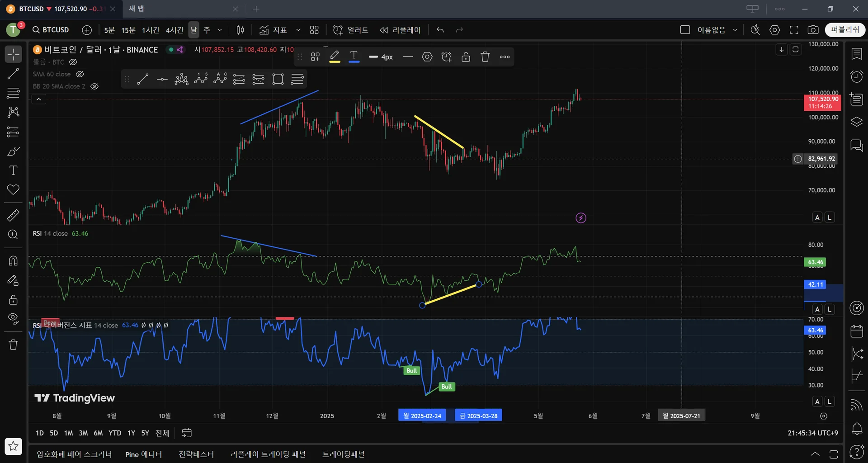Open the alert clock panel icon
Image resolution: width=868 pixels, height=463 pixels.
[x=856, y=76]
